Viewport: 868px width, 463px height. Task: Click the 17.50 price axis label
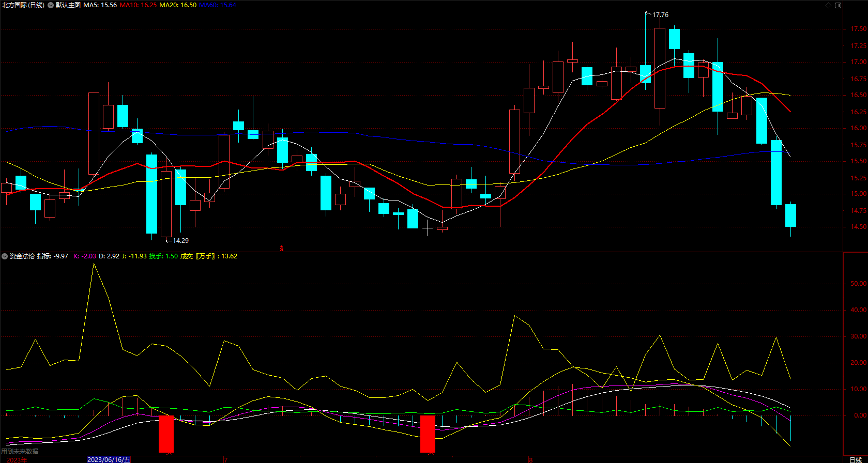[x=859, y=29]
